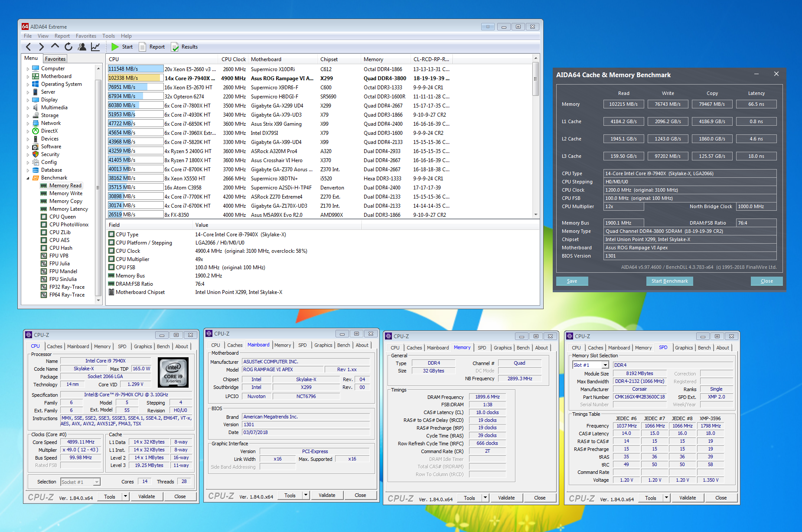Sort by CPU Clock column header
802x532 pixels.
pos(234,59)
